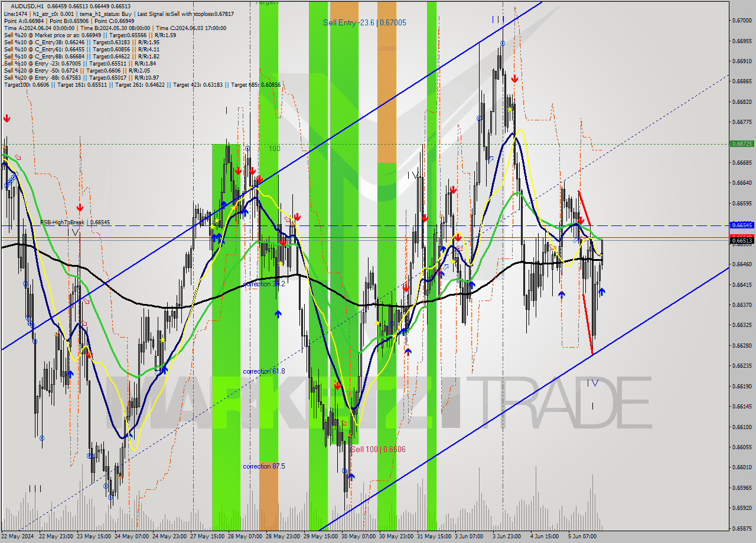Click the 'Sell %10 @ C_Entry88' line

pos(82,57)
